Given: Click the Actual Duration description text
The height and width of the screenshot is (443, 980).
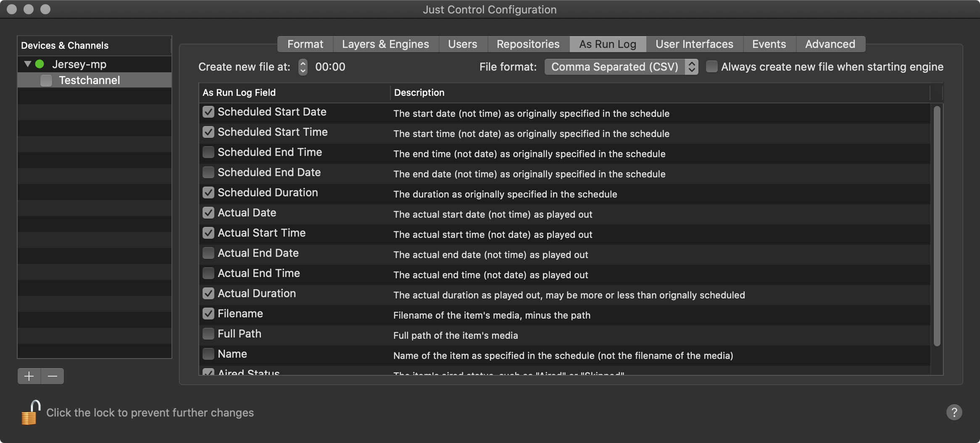Looking at the screenshot, I should pos(569,295).
